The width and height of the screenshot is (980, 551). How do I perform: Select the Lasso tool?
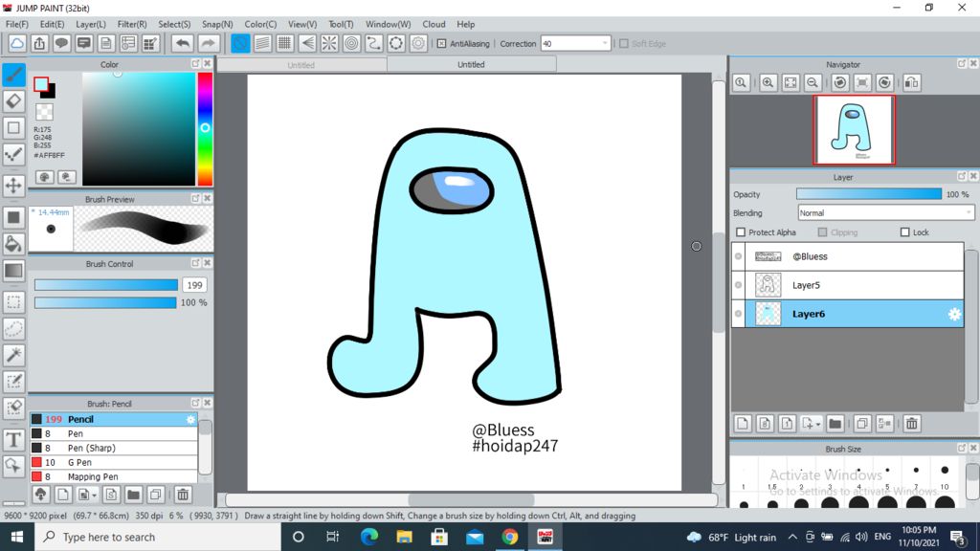pos(13,329)
